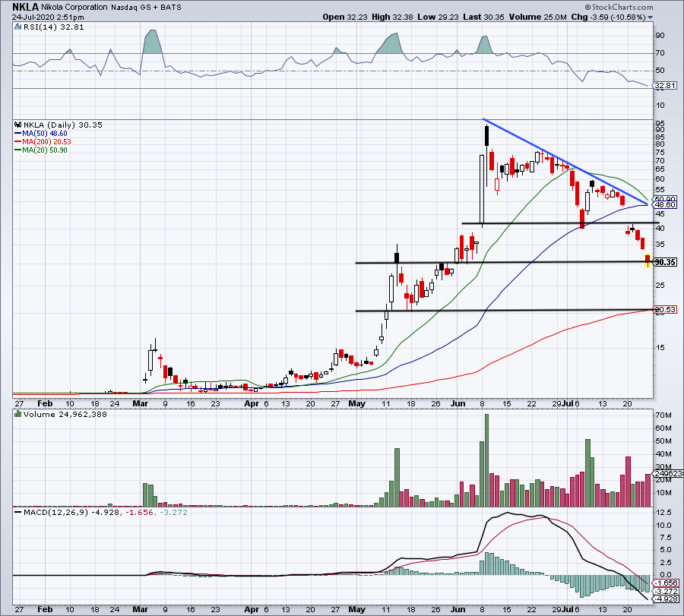Click the 30.35 last price tag on axis
Screen dimensions: 684x616
pyautogui.click(x=665, y=262)
